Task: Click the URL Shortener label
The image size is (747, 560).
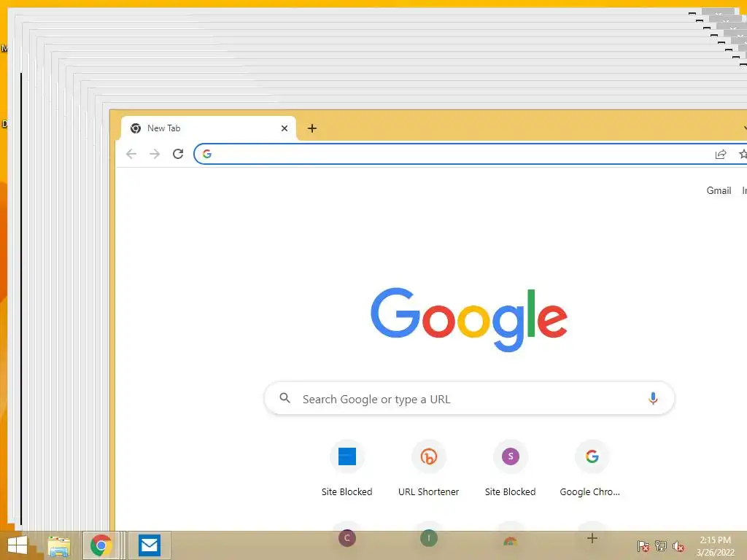Action: click(429, 492)
